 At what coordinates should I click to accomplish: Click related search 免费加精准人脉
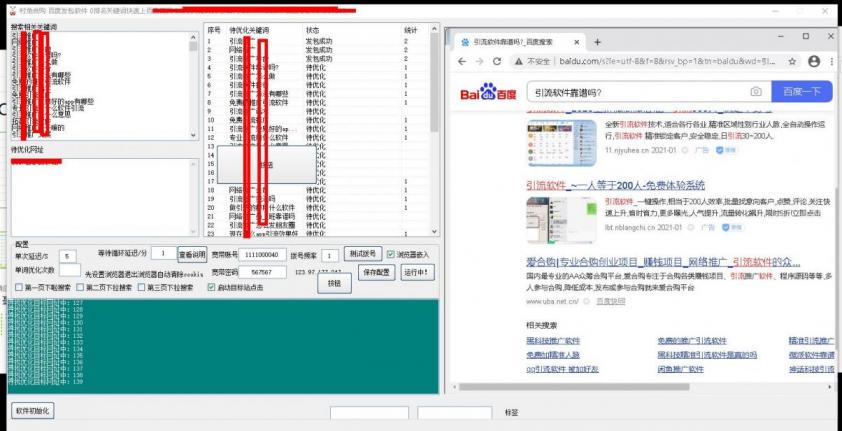[x=553, y=355]
